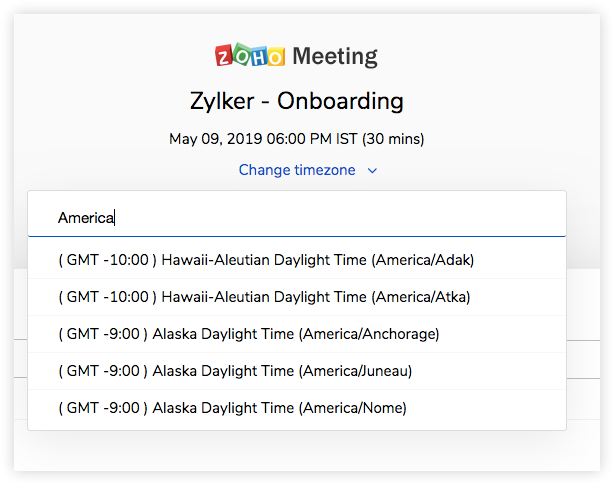Click the blue H tile in Zoho logo
Viewport: 614px width, 485px height.
coord(258,55)
